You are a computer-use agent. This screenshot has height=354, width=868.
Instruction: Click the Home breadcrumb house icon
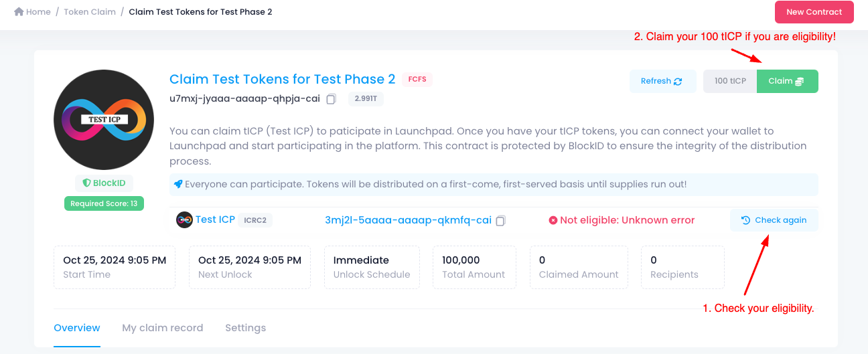pos(19,12)
